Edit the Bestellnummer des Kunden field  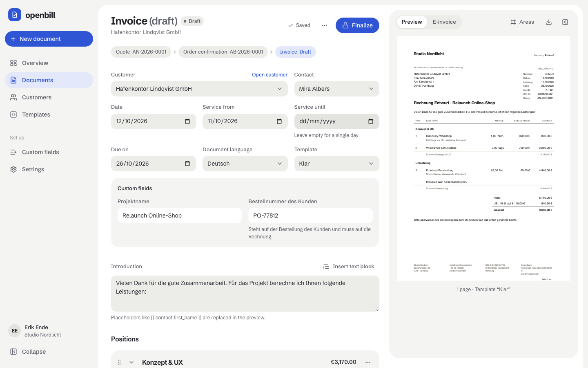point(310,215)
